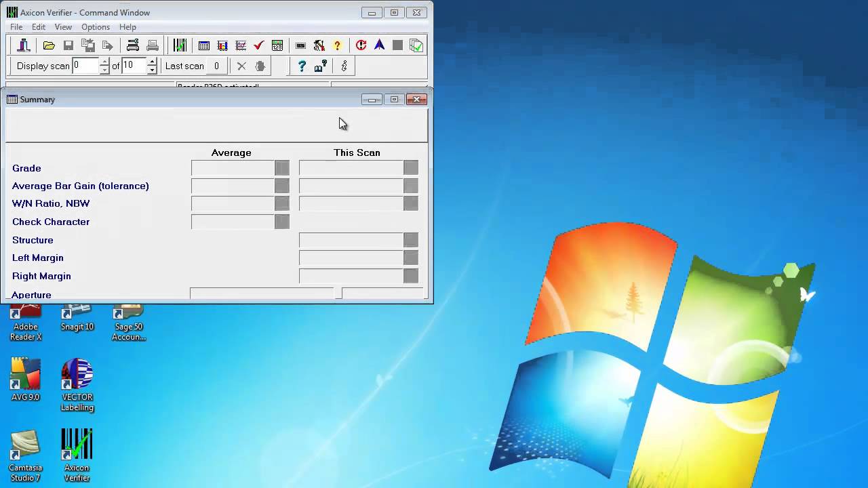Click the information 'i' icon
Image resolution: width=868 pixels, height=488 pixels.
[344, 66]
